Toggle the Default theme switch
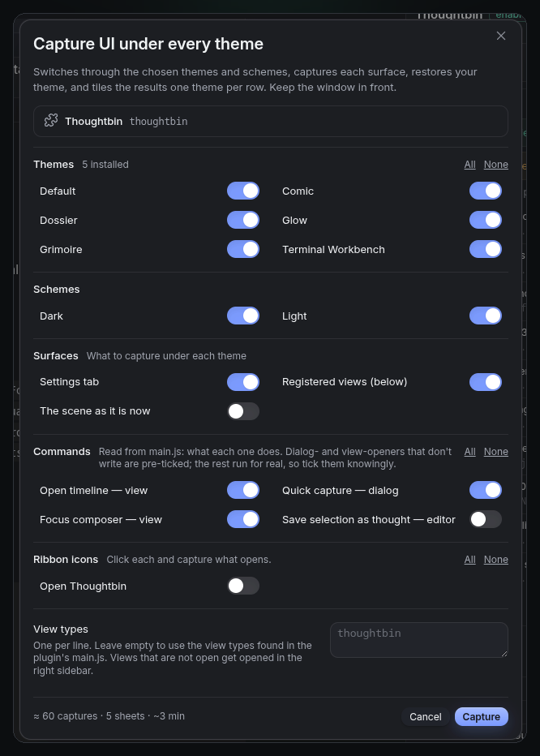 click(x=243, y=191)
